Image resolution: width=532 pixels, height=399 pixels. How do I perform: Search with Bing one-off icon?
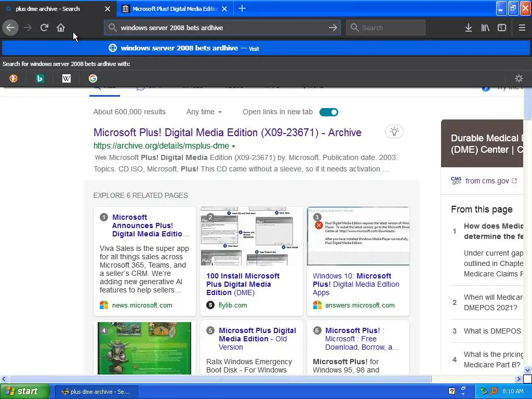39,78
